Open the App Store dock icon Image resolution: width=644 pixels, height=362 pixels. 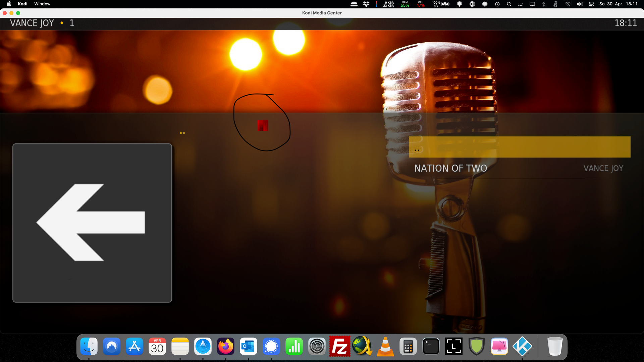(135, 347)
